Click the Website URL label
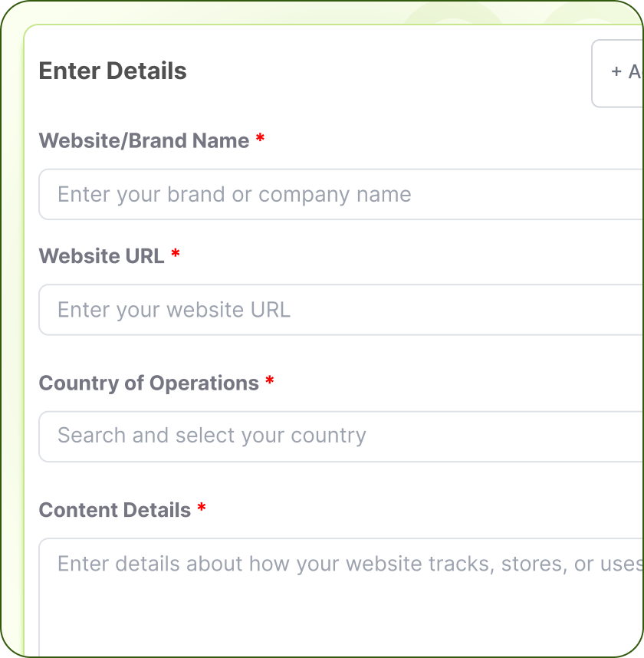 tap(101, 256)
